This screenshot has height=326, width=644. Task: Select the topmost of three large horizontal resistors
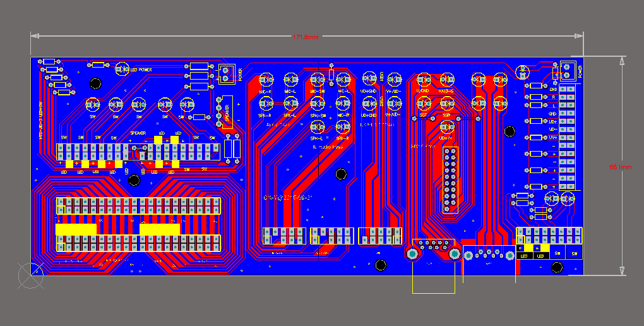click(x=199, y=66)
